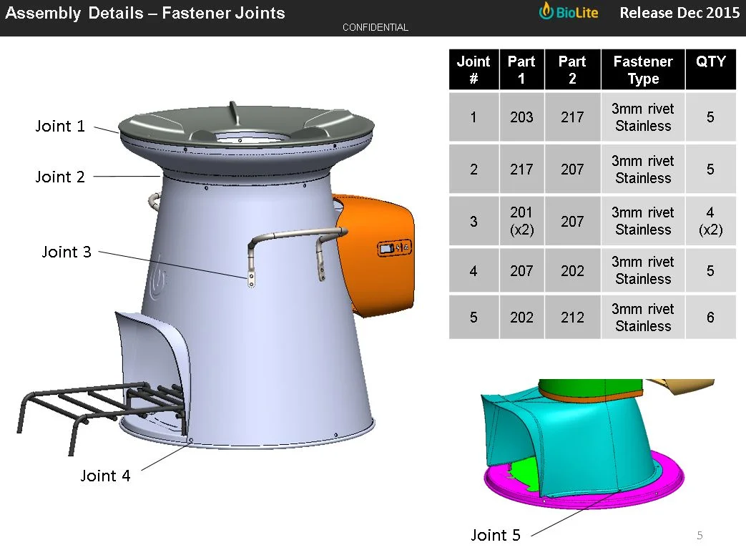Click the BioLite logo in the header

click(569, 12)
